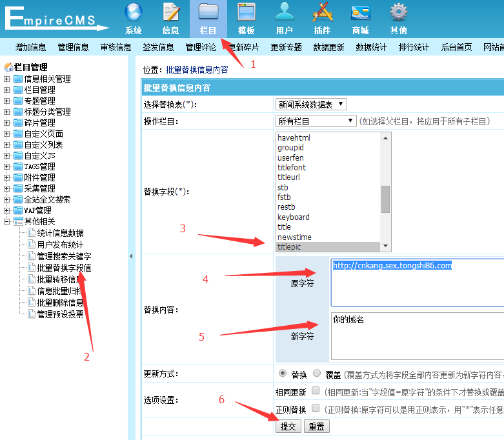Open 批量转移信息 in the sidebar
The height and width of the screenshot is (440, 504).
tap(60, 279)
